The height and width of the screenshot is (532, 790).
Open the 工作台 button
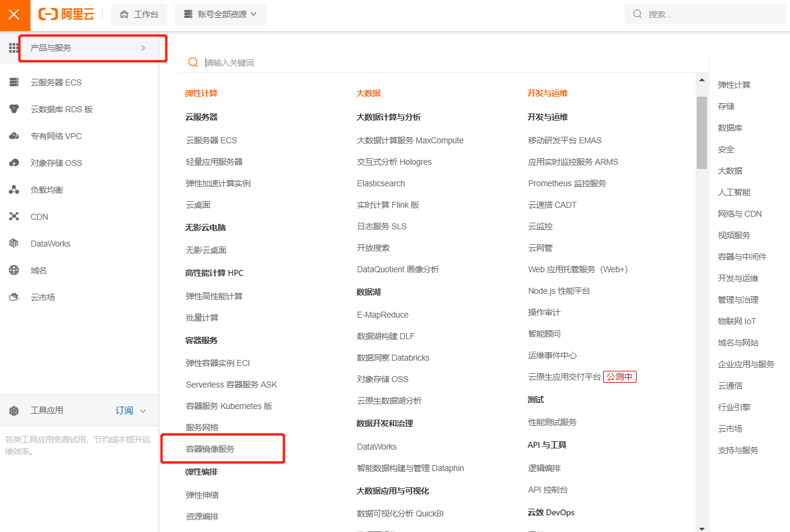click(x=139, y=14)
